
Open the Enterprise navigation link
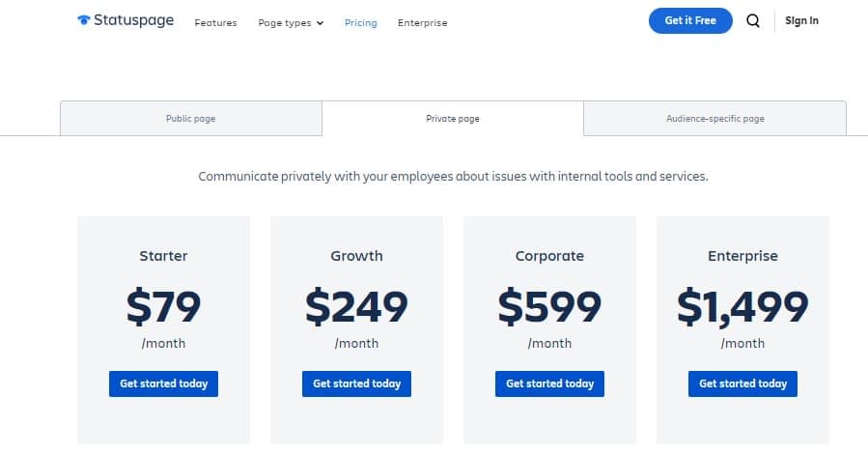coord(422,23)
